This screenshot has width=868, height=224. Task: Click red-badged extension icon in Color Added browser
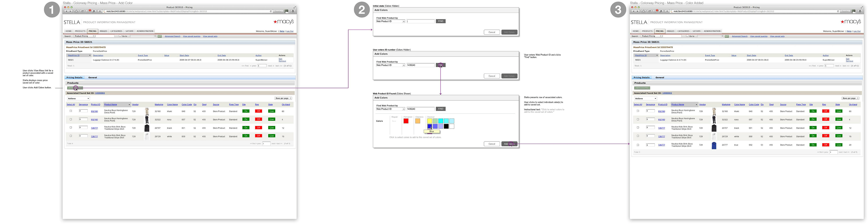pos(656,11)
